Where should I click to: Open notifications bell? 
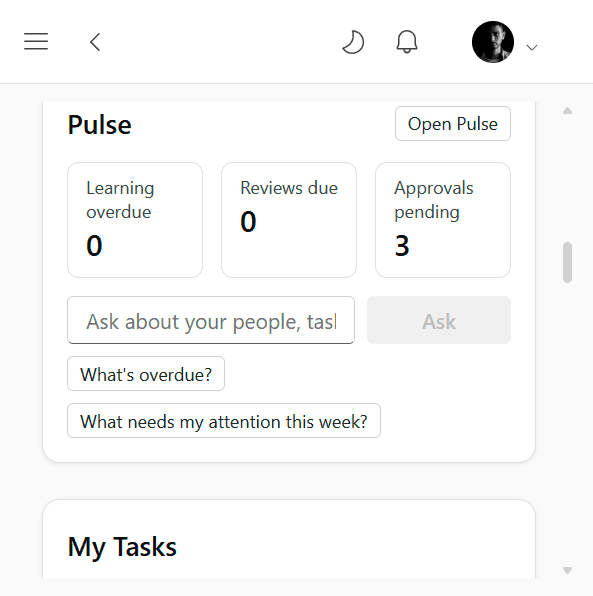[x=407, y=42]
